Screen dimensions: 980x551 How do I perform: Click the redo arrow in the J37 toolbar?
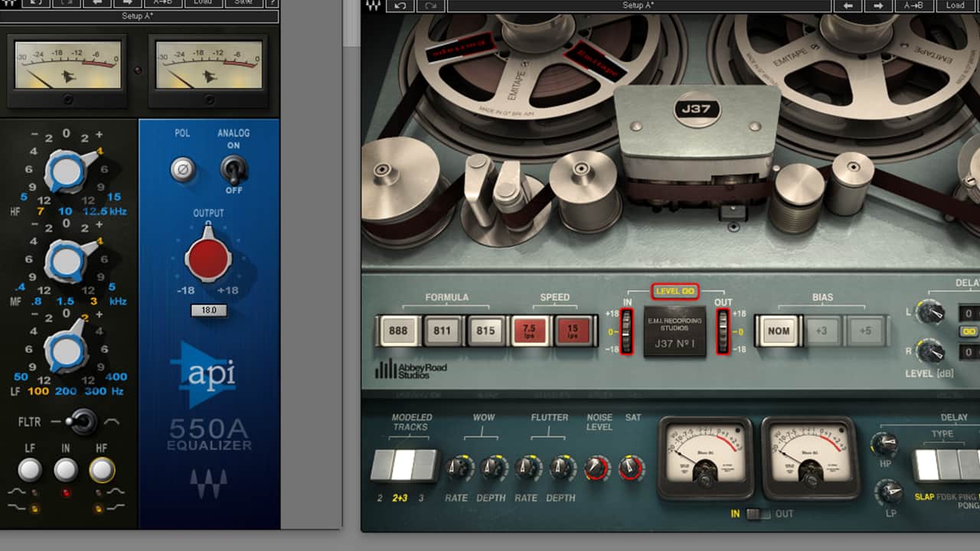click(x=430, y=5)
